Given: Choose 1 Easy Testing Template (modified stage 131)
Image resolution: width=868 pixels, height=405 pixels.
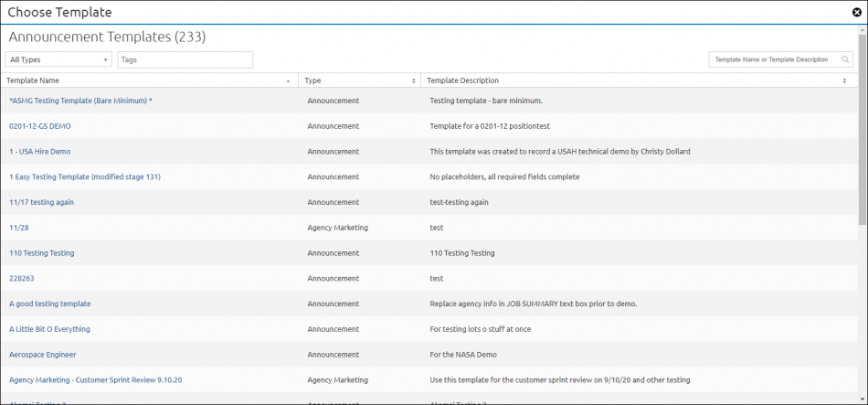Looking at the screenshot, I should (85, 176).
